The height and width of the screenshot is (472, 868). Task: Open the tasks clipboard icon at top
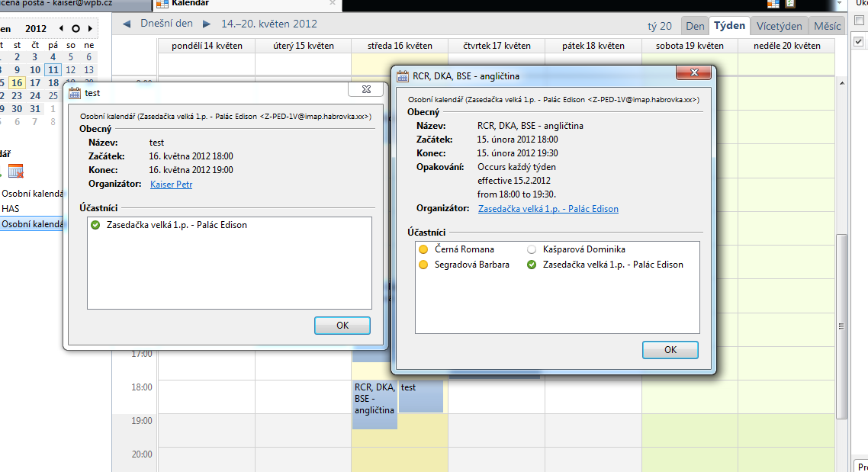point(790,4)
